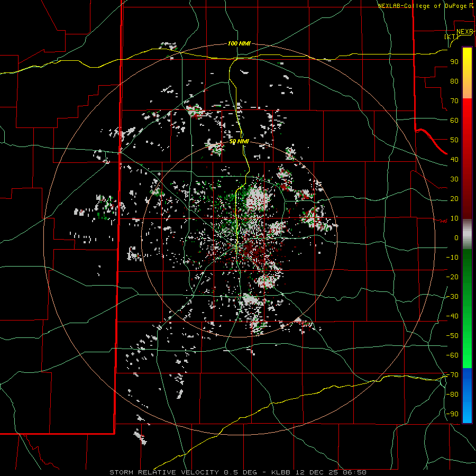Click the -50 value on velocity scale
Viewport: 476px width, 476px height.
(452, 336)
